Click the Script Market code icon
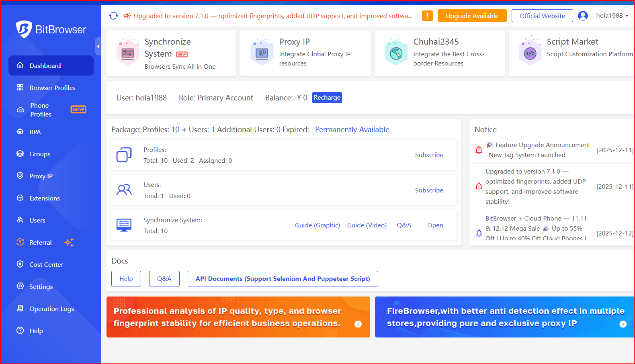635x364 pixels. coord(530,53)
